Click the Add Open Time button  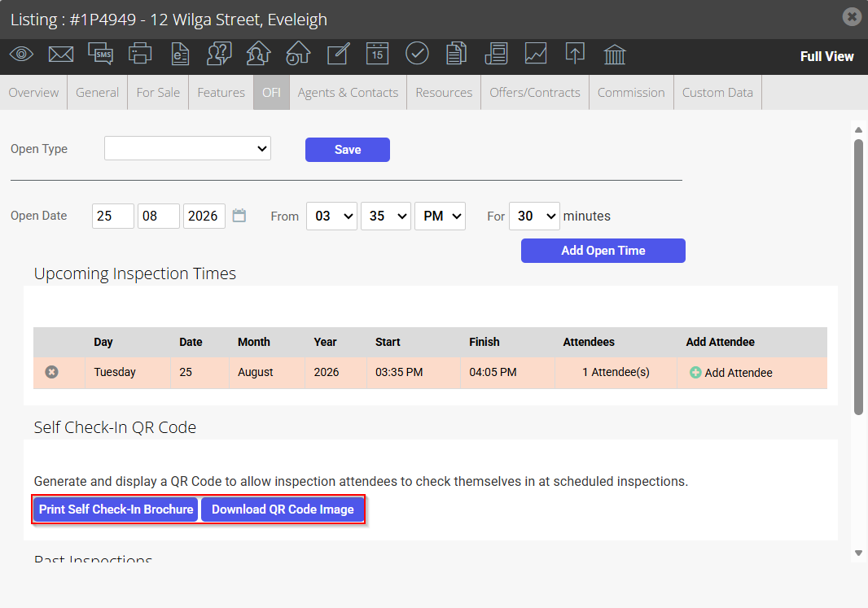pos(603,251)
